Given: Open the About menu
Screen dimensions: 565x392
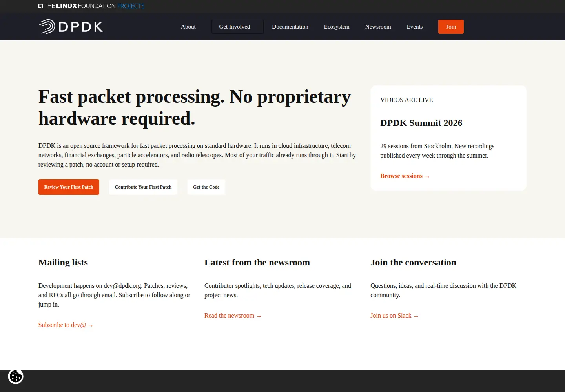Looking at the screenshot, I should pos(188,27).
